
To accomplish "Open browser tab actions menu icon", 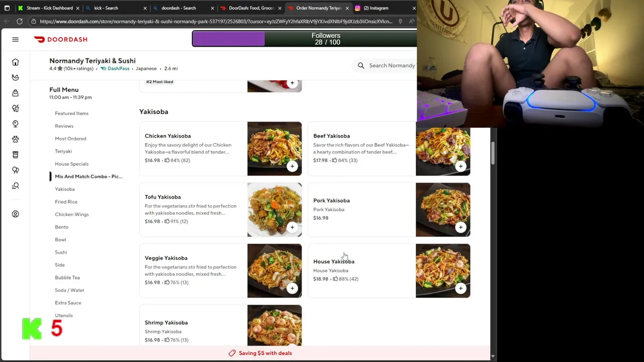I will pos(7,8).
